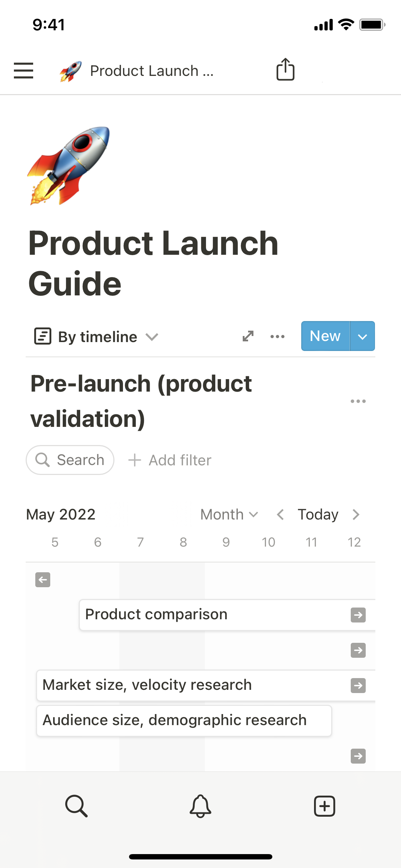Viewport: 401px width, 868px height.
Task: Go to previous timeline period
Action: click(281, 515)
